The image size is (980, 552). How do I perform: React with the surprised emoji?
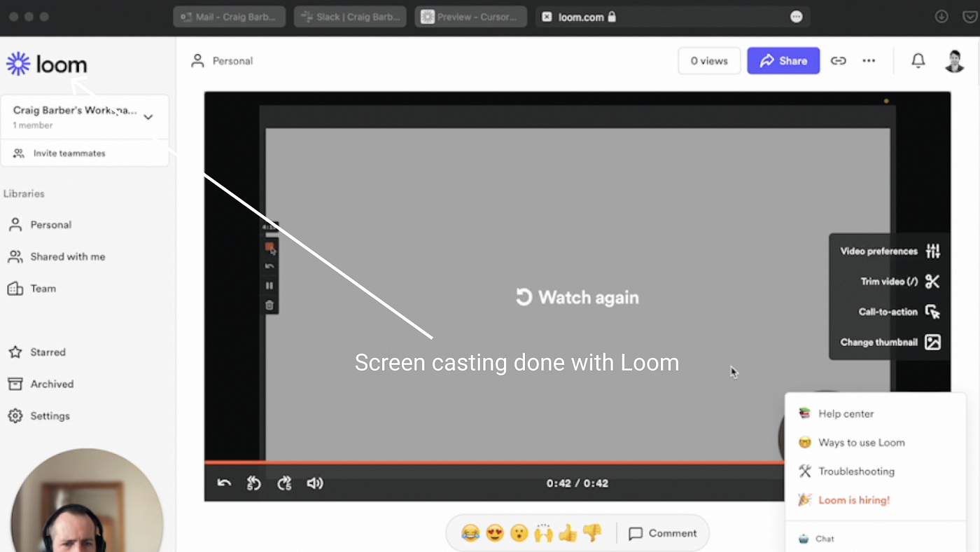click(x=519, y=534)
